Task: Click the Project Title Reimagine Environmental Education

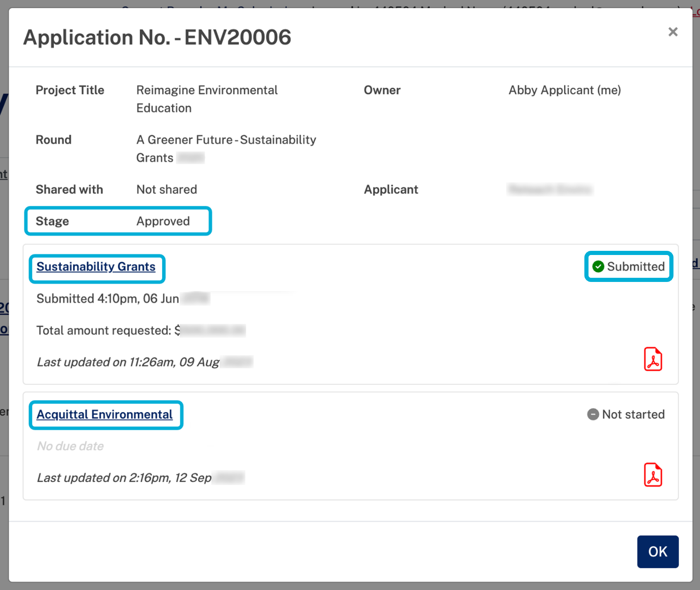Action: click(x=206, y=99)
